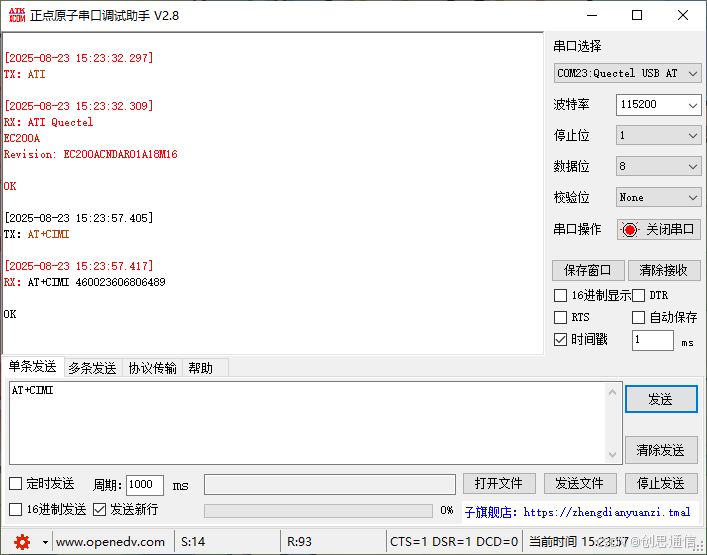Uncheck the 时间戳 checkbox

pyautogui.click(x=560, y=339)
